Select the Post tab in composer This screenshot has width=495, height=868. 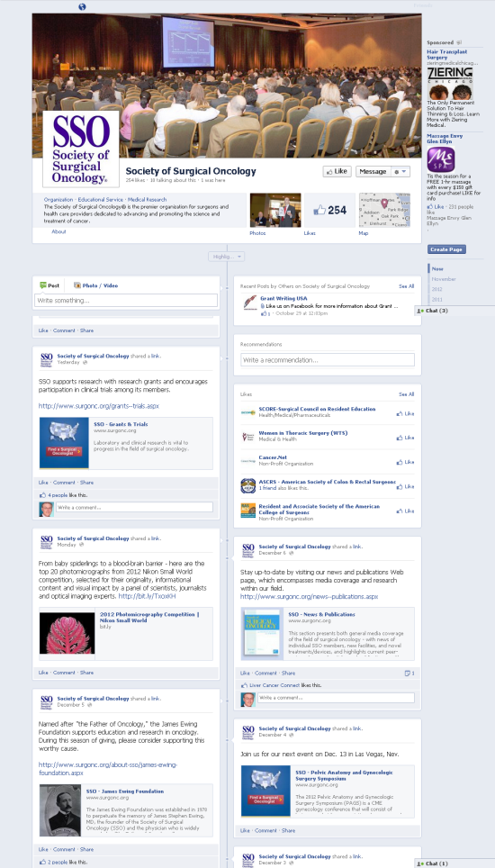coord(49,285)
